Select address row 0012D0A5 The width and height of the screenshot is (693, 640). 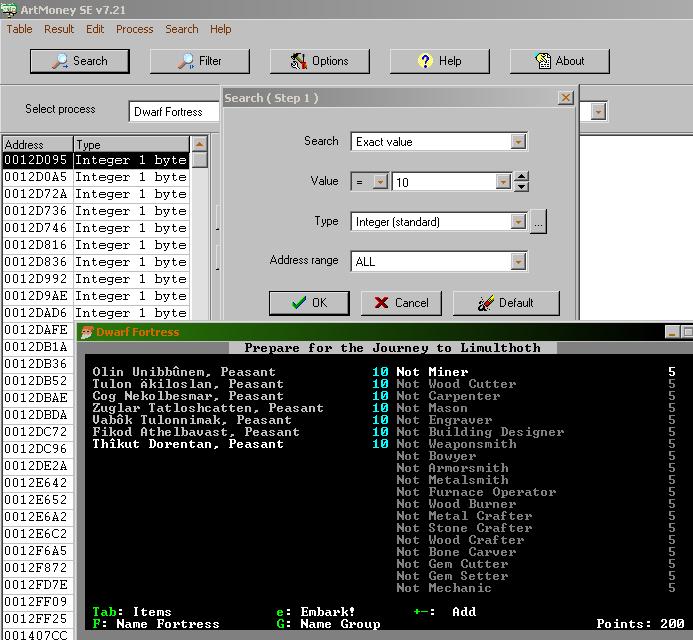(95, 177)
